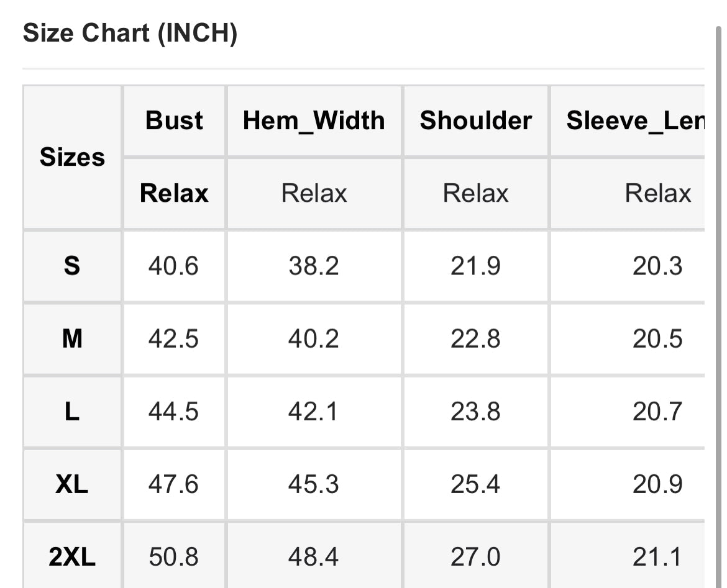This screenshot has height=588, width=727.
Task: Click the Shoulder column header
Action: click(475, 120)
